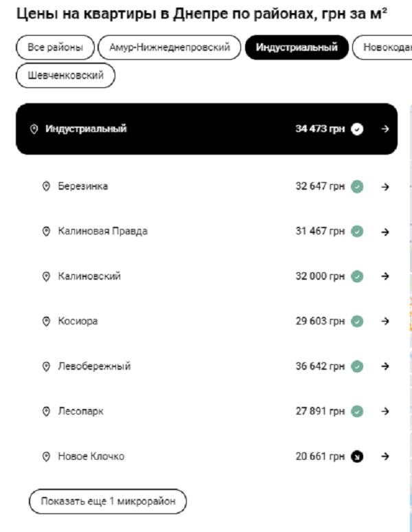Open the Левобережный microdistrict link
The width and height of the screenshot is (412, 532).
94,366
